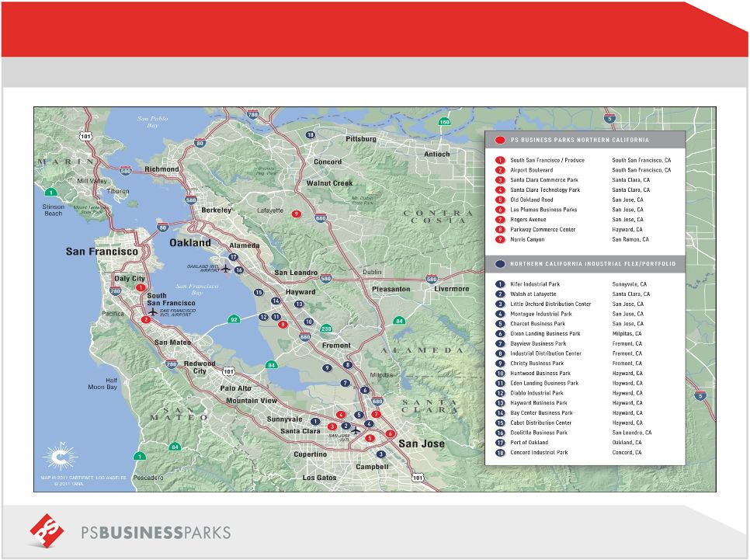The height and width of the screenshot is (560, 750).
Task: Click the 'San Jose' city label on map
Action: [x=422, y=443]
